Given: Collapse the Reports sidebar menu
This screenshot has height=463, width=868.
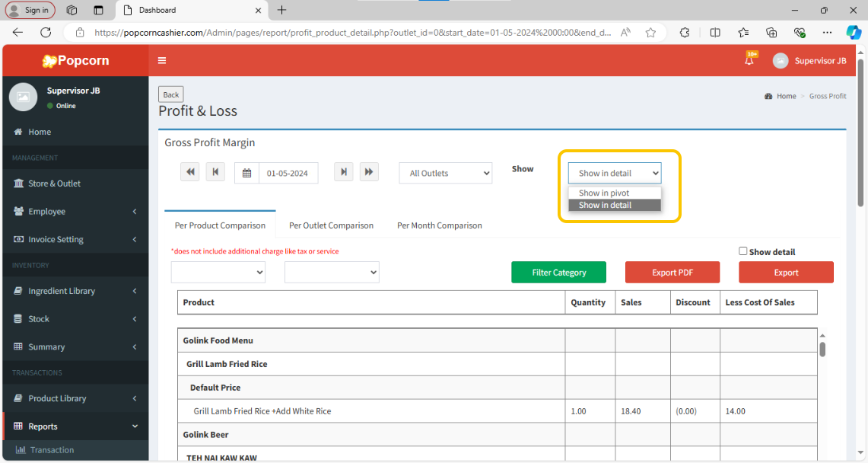Looking at the screenshot, I should click(x=75, y=426).
